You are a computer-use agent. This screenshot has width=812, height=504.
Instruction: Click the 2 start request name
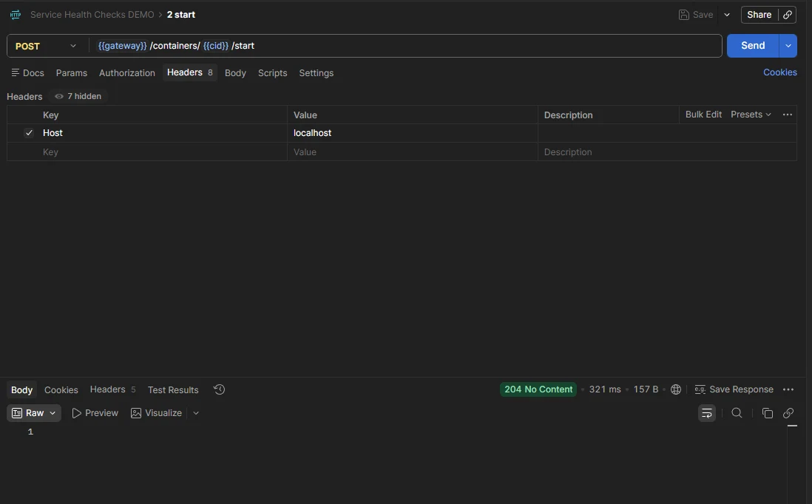[180, 15]
